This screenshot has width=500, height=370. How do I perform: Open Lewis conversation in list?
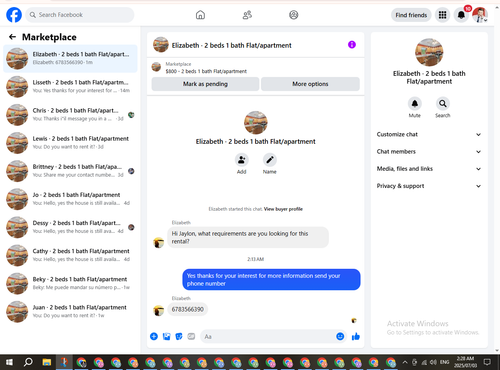(70, 143)
